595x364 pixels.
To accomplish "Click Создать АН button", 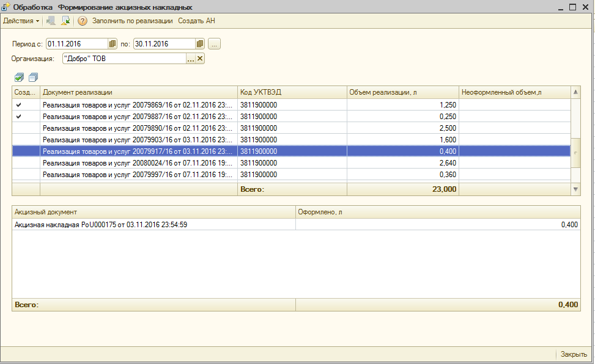I will [196, 21].
